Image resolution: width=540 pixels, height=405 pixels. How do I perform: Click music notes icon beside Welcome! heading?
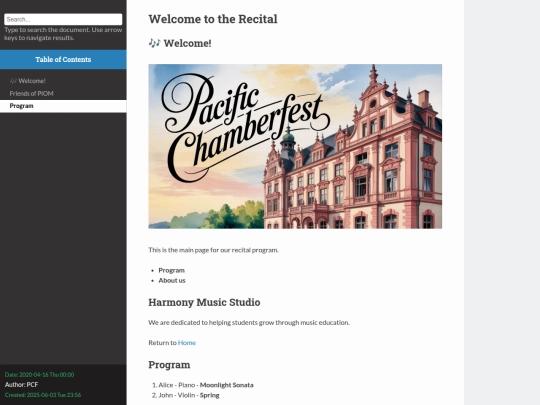pos(154,43)
